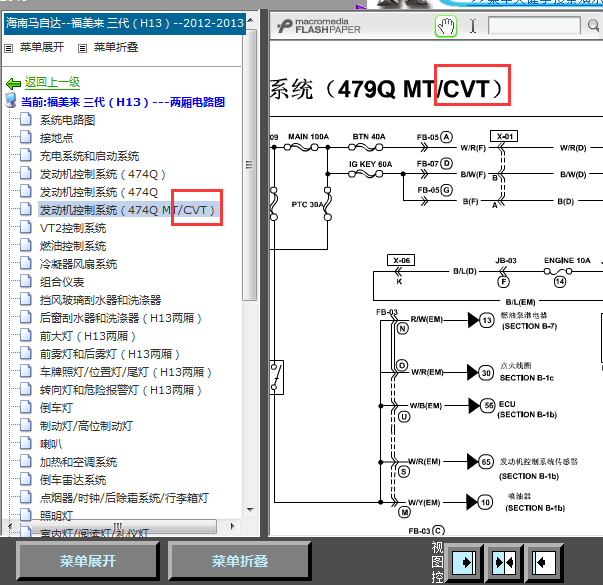This screenshot has width=603, height=585.
Task: Click view control left-arrow panel button
Action: point(544,563)
